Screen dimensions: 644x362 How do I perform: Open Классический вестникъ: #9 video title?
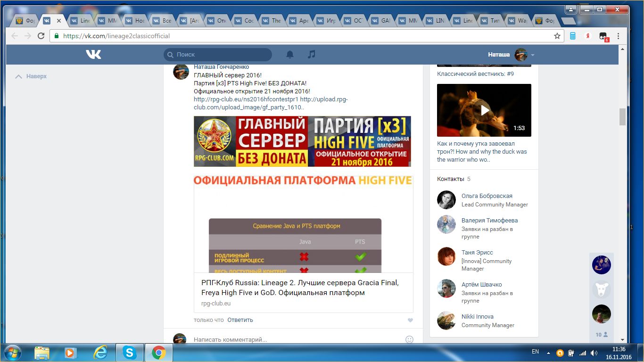pos(475,74)
